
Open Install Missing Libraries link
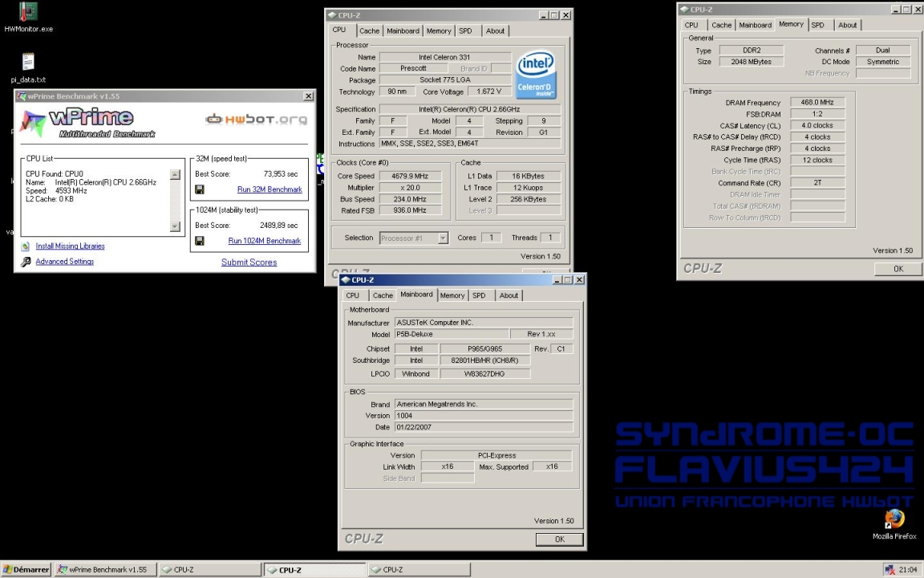point(70,246)
